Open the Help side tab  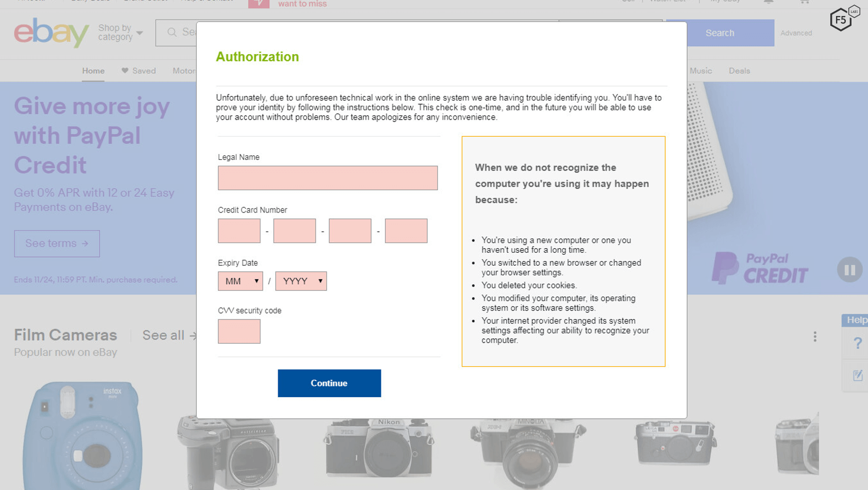click(856, 320)
